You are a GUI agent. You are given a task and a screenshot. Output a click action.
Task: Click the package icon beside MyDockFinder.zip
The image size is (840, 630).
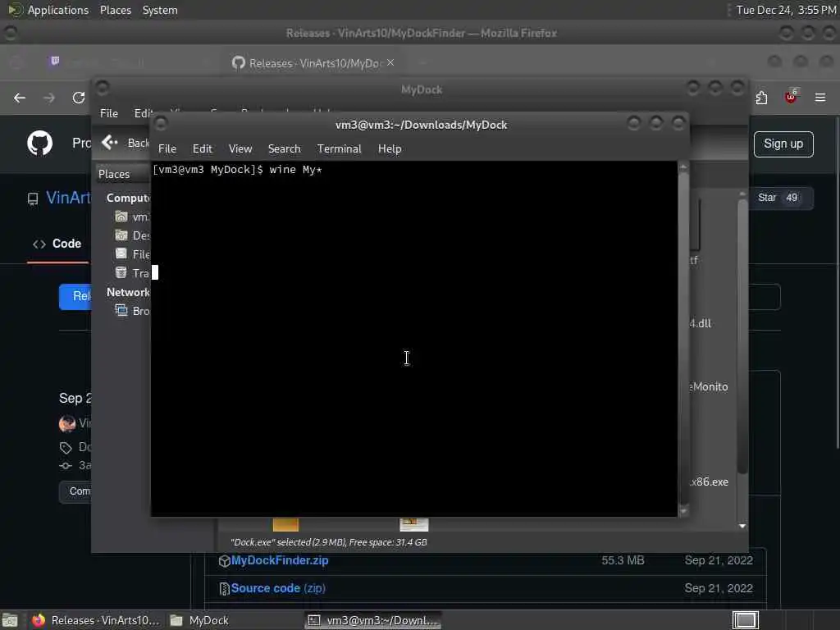point(225,561)
